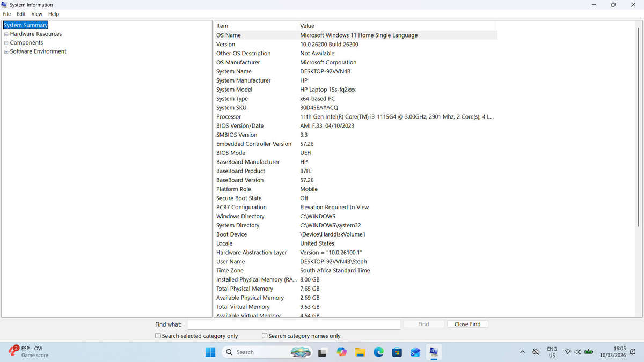Open the Windows Start menu
Screen dimensions: 644x362
(210, 352)
